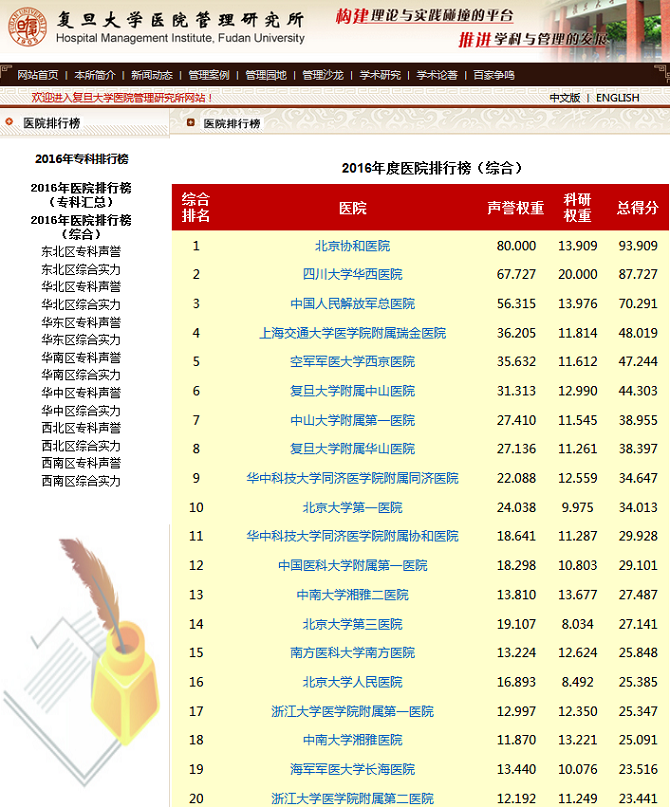Open the 新闻动态 navigation item
The width and height of the screenshot is (670, 807).
click(151, 75)
